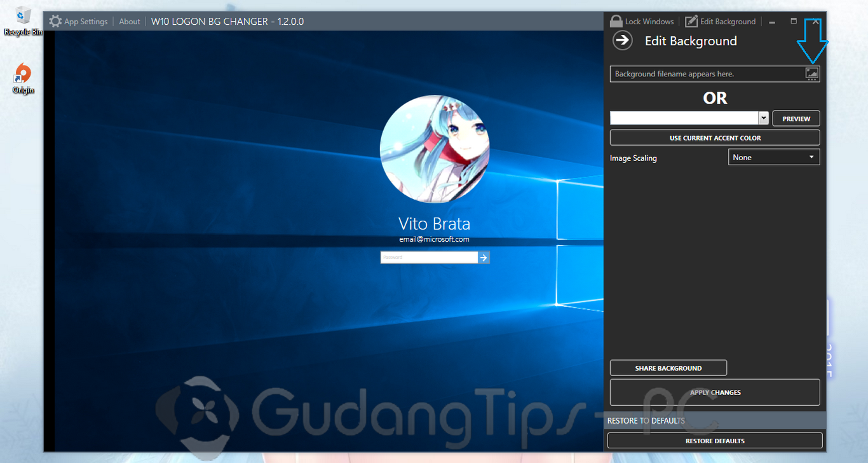The width and height of the screenshot is (868, 463).
Task: Open Origin desktop shortcut
Action: pyautogui.click(x=23, y=79)
